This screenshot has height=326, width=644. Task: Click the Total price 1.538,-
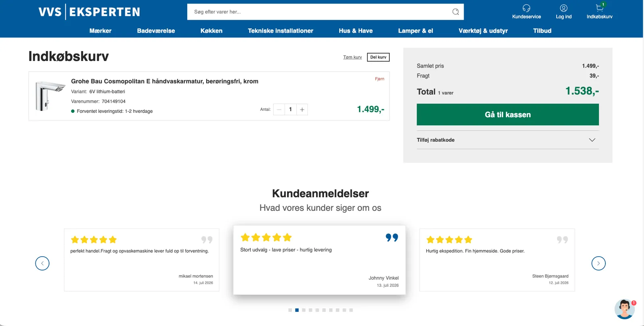pos(582,91)
